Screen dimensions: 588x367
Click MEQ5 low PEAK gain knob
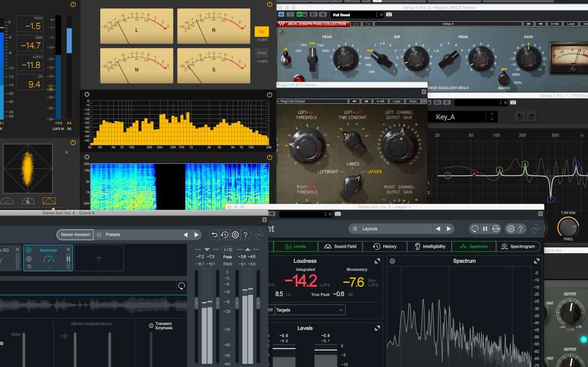tap(346, 59)
